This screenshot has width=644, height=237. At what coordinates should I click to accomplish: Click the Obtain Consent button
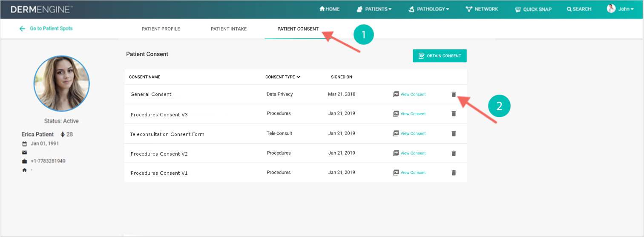pos(440,56)
